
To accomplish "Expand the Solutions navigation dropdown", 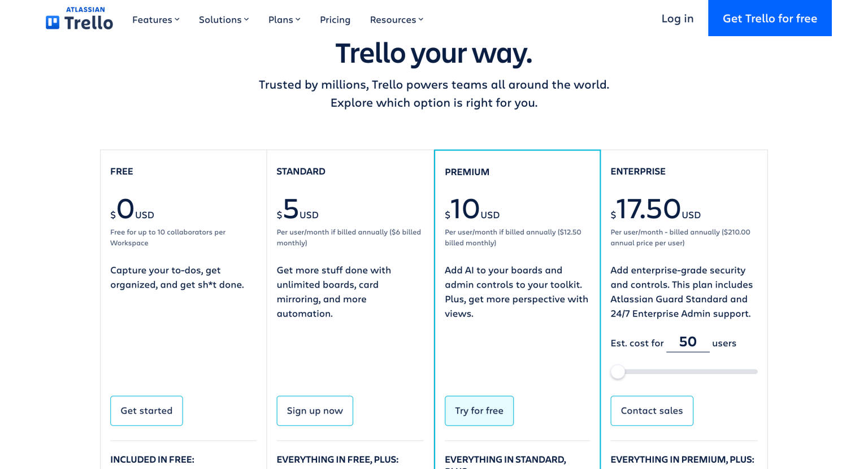I will (220, 19).
